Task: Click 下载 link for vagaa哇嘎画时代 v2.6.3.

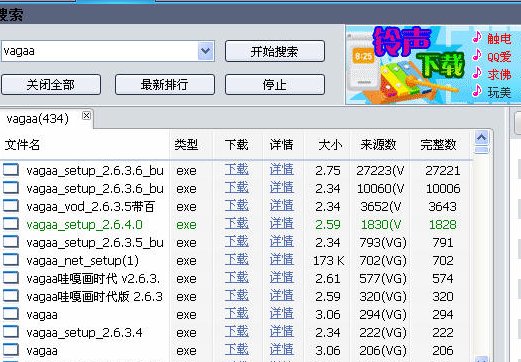Action: 236,278
